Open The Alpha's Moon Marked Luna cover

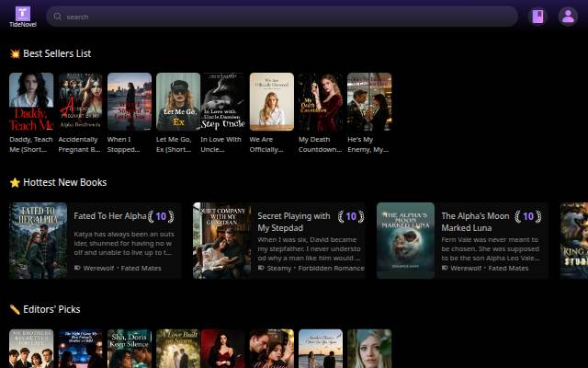click(406, 241)
